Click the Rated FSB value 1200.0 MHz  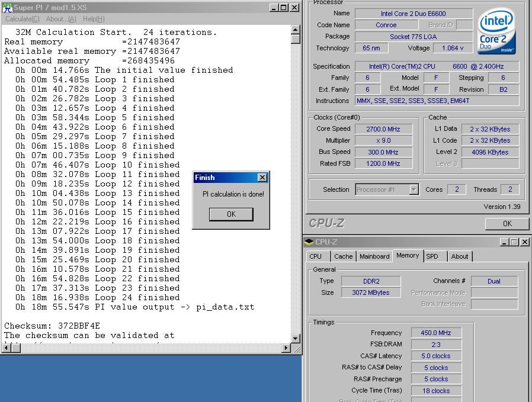pyautogui.click(x=383, y=164)
